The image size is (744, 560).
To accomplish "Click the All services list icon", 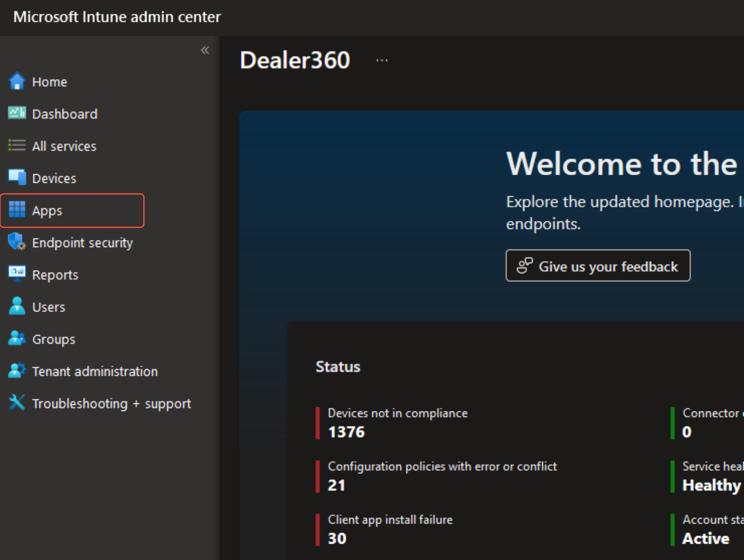I will [17, 145].
